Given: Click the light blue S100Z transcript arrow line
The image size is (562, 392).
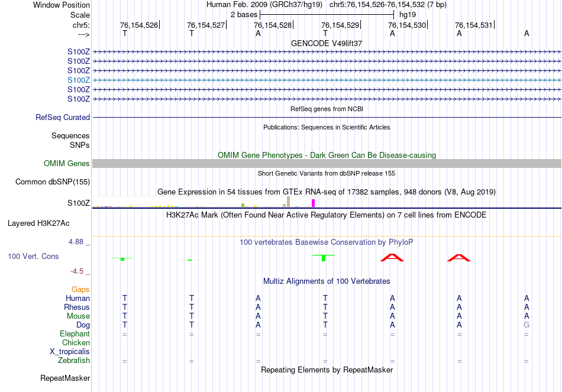Looking at the screenshot, I should click(x=327, y=80).
